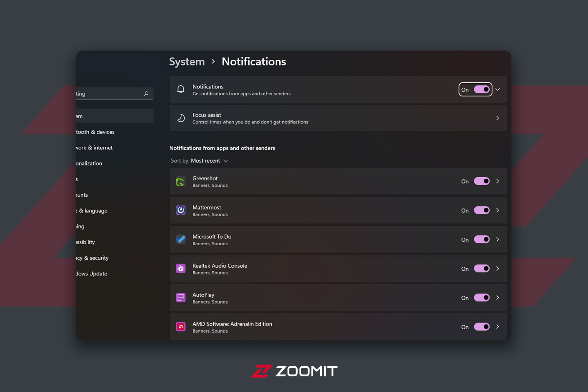Click the Notifications breadcrumb title
588x392 pixels.
point(254,62)
